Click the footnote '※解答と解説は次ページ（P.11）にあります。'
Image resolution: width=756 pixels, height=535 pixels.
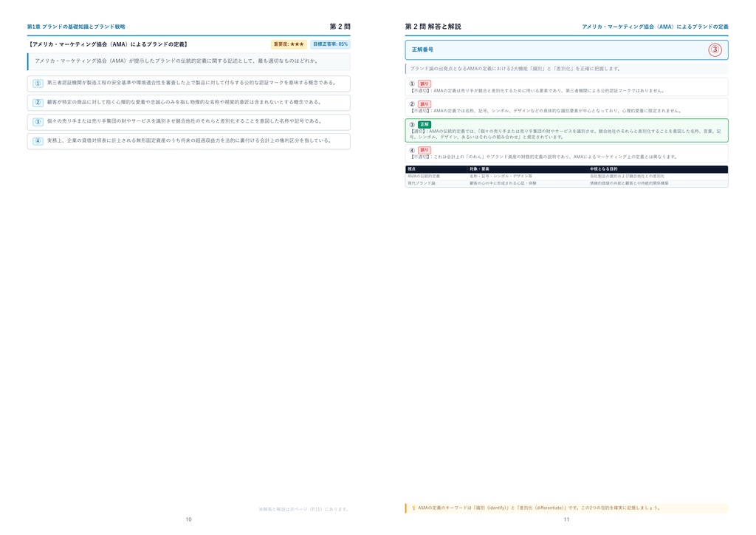tap(304, 509)
